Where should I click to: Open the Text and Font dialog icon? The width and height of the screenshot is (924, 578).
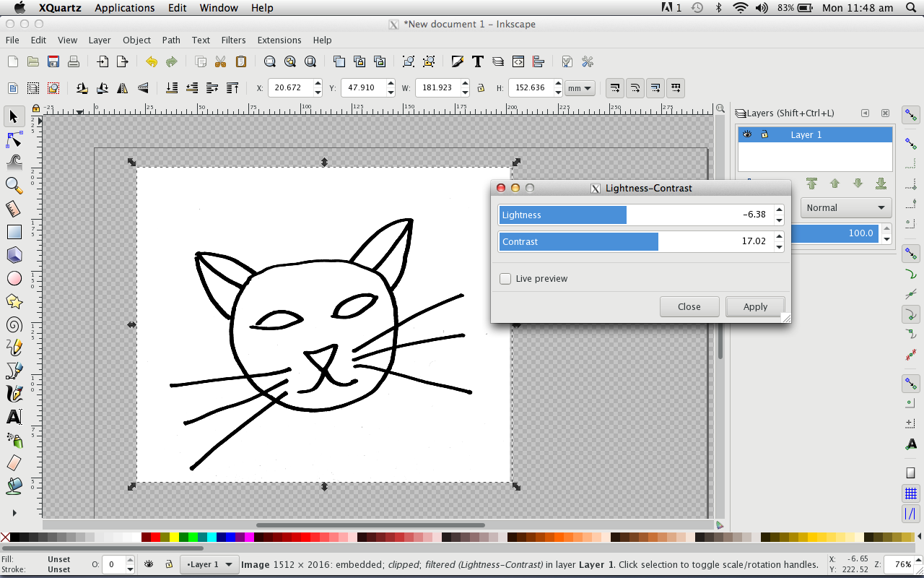click(x=477, y=61)
